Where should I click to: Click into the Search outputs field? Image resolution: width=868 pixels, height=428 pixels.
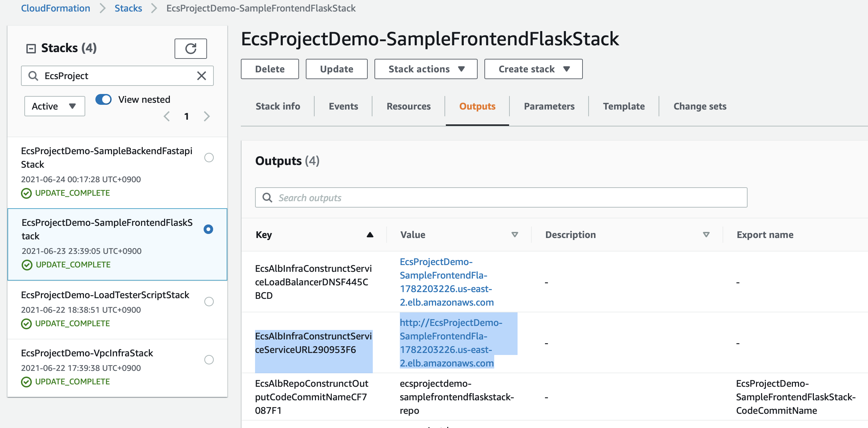click(x=501, y=197)
